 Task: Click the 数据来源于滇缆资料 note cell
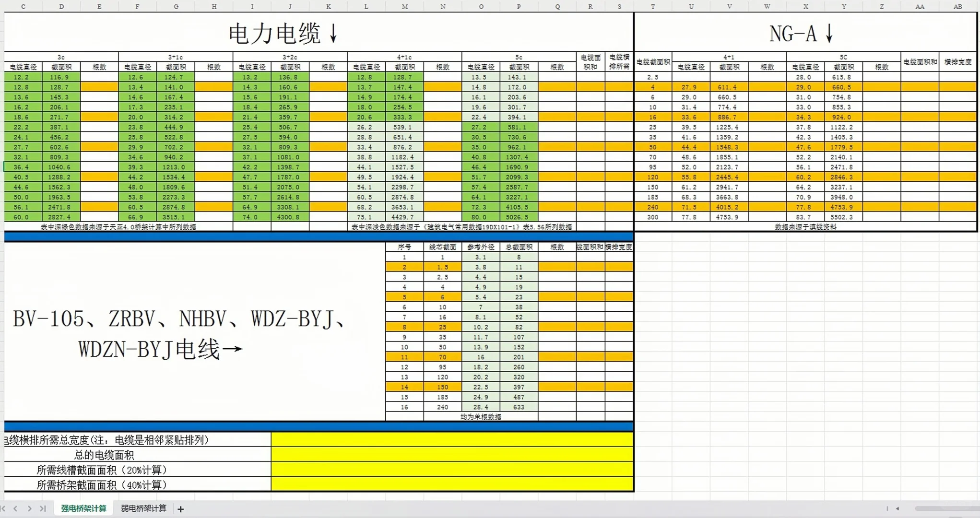806,226
